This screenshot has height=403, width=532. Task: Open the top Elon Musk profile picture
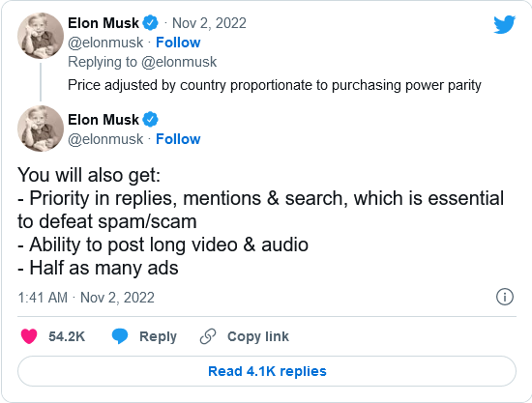click(x=41, y=36)
